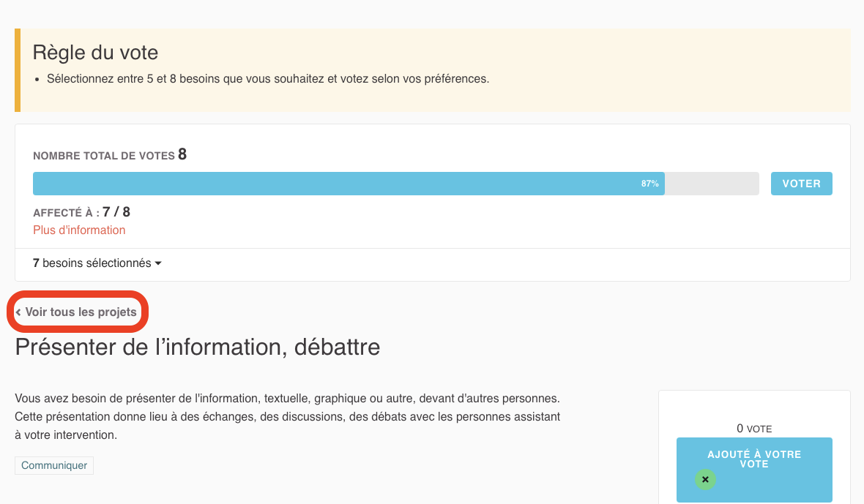The image size is (864, 504).
Task: Click the proposal description paragraph
Action: click(x=288, y=415)
